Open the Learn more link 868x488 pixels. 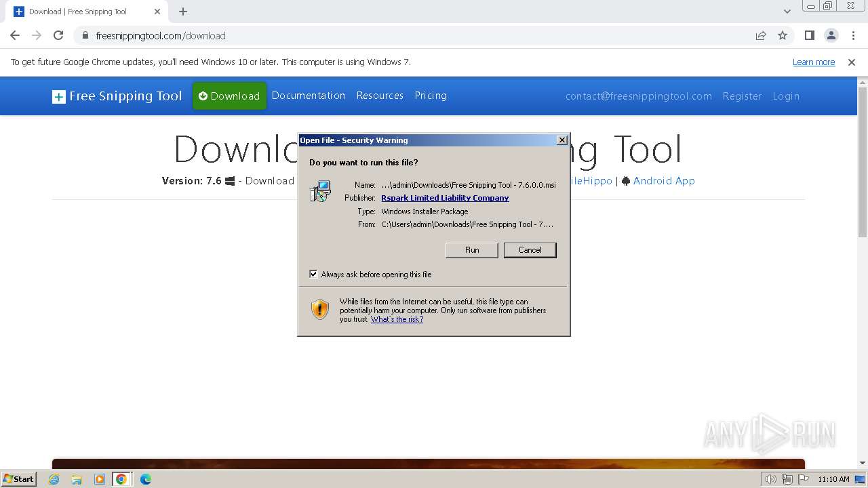[x=814, y=62]
